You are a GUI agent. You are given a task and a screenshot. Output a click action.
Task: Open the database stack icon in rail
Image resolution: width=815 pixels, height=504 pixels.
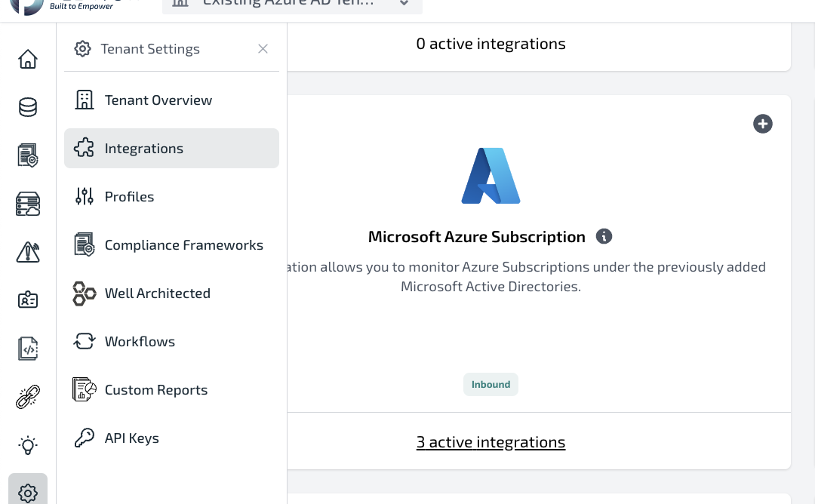tap(28, 107)
